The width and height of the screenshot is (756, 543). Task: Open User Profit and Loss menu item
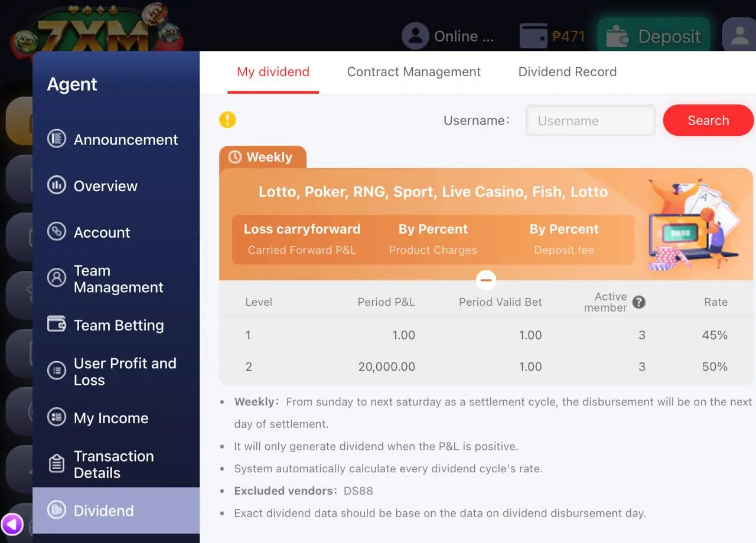tap(116, 371)
